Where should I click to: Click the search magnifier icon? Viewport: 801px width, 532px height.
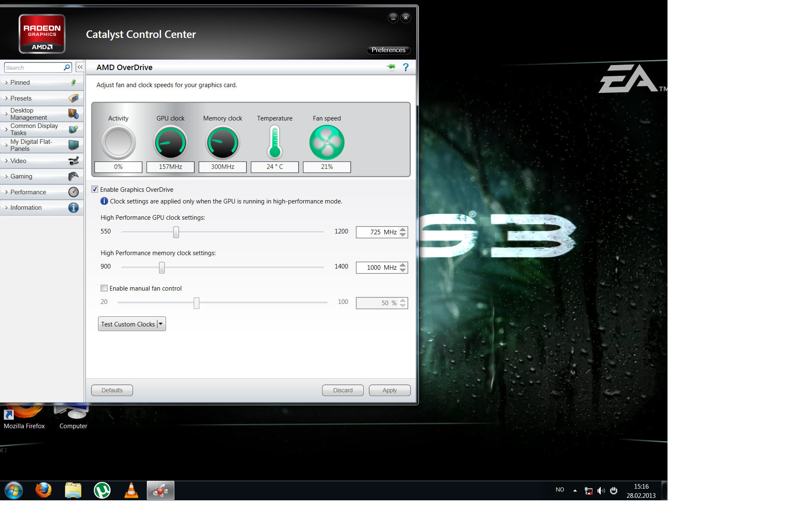click(x=67, y=67)
